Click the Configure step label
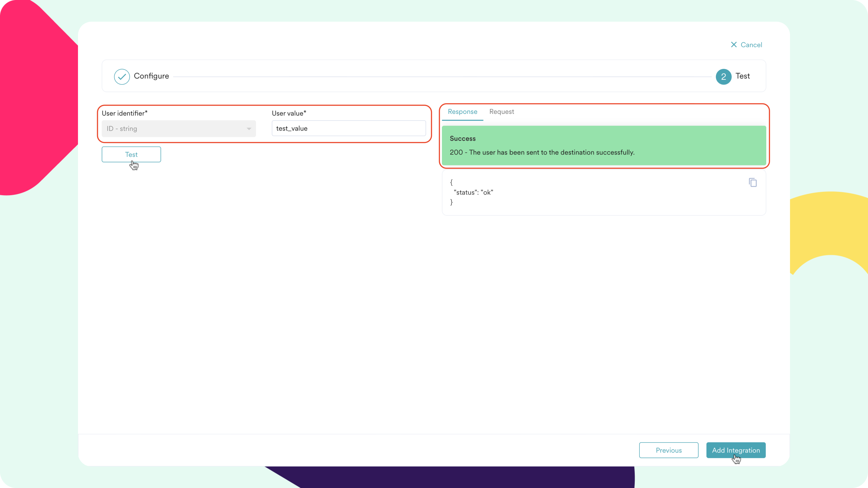This screenshot has width=868, height=488. tap(151, 76)
